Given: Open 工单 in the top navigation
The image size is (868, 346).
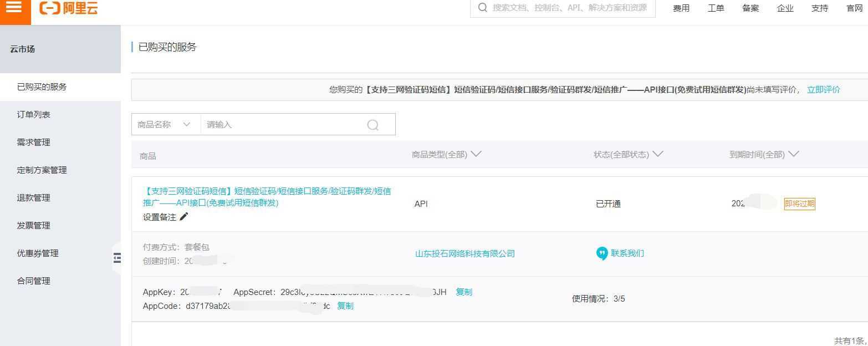Looking at the screenshot, I should (716, 8).
